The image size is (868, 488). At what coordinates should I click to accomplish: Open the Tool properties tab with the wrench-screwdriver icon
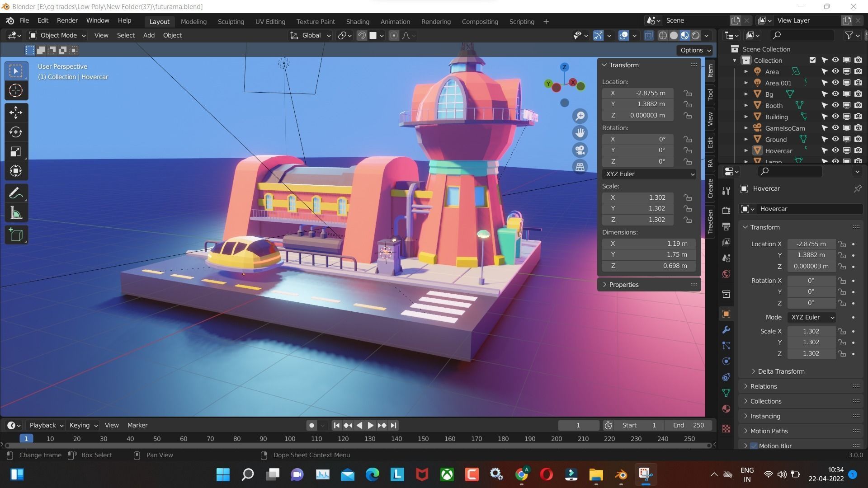click(x=726, y=191)
